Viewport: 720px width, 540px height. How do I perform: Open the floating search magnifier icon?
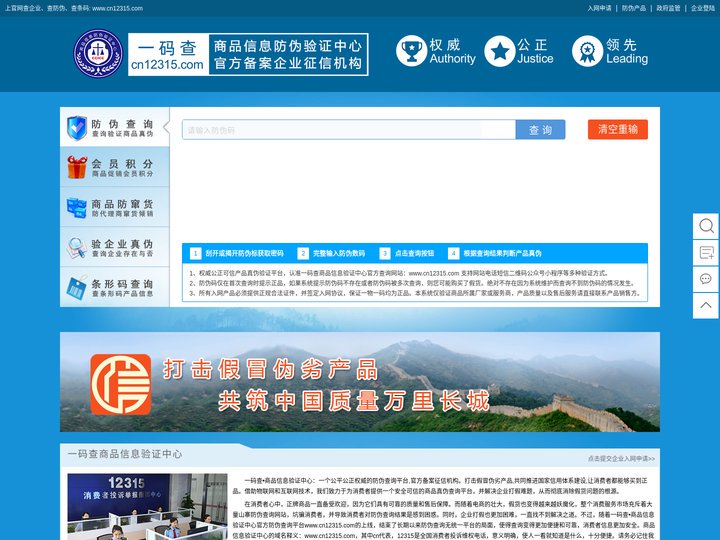click(x=706, y=226)
